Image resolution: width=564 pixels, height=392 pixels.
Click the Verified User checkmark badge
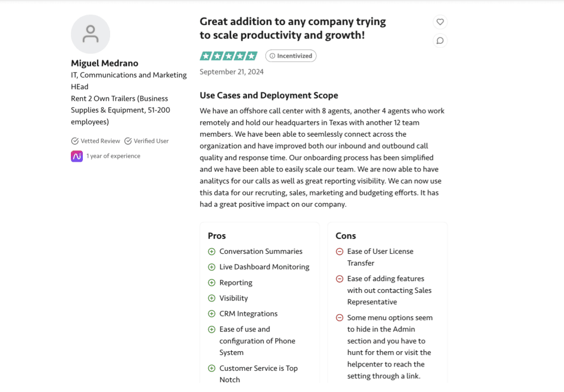[x=128, y=141]
